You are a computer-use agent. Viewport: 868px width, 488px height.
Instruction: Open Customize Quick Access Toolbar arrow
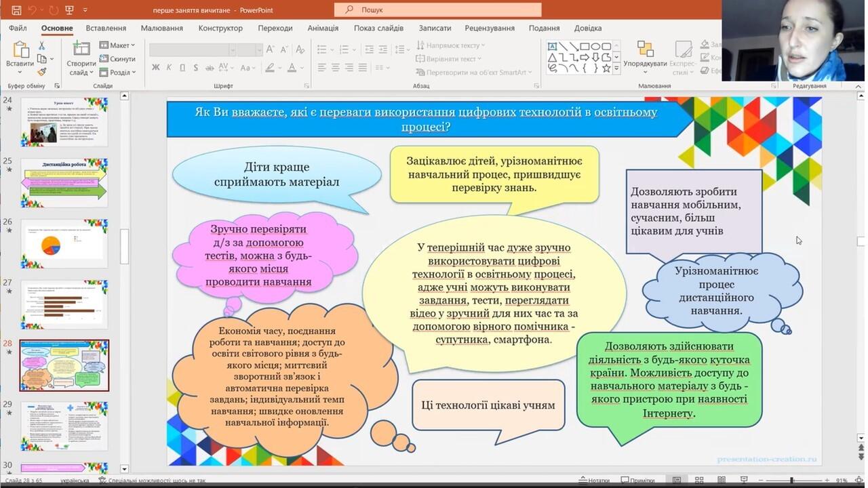click(85, 10)
